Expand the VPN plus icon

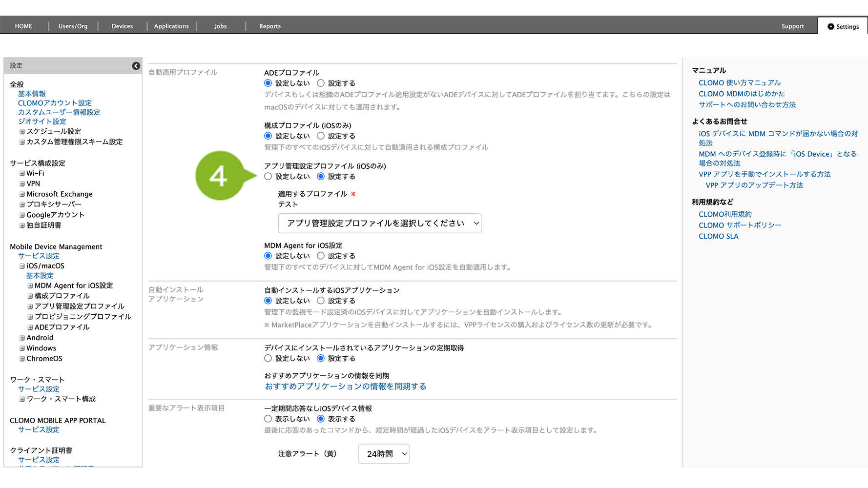pyautogui.click(x=22, y=184)
